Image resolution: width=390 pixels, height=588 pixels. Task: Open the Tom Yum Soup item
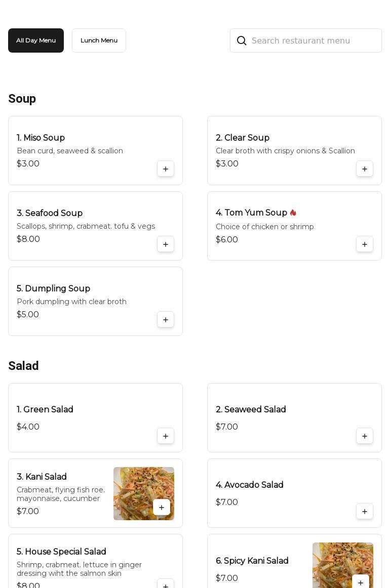(251, 213)
